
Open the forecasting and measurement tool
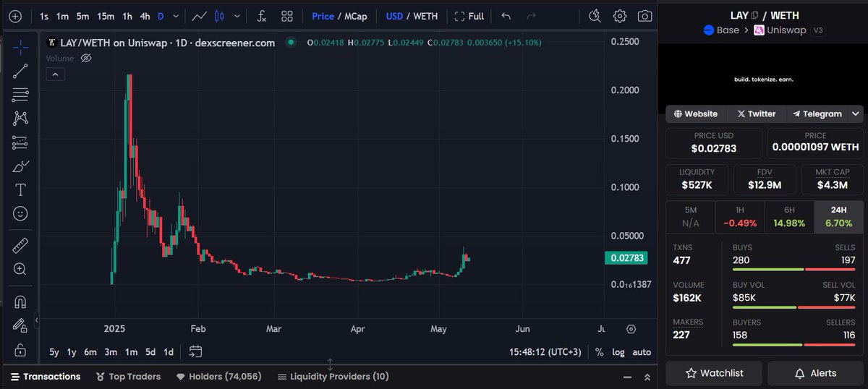tap(20, 142)
